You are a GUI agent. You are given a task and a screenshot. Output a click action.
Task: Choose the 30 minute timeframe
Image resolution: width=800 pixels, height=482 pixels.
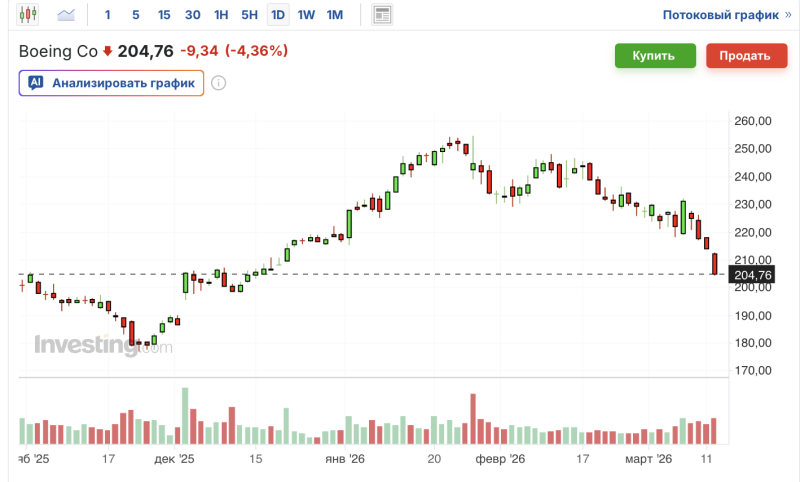pyautogui.click(x=193, y=15)
